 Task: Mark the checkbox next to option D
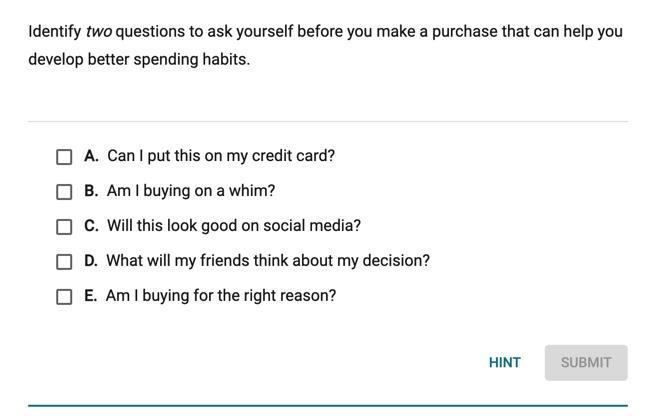[64, 262]
